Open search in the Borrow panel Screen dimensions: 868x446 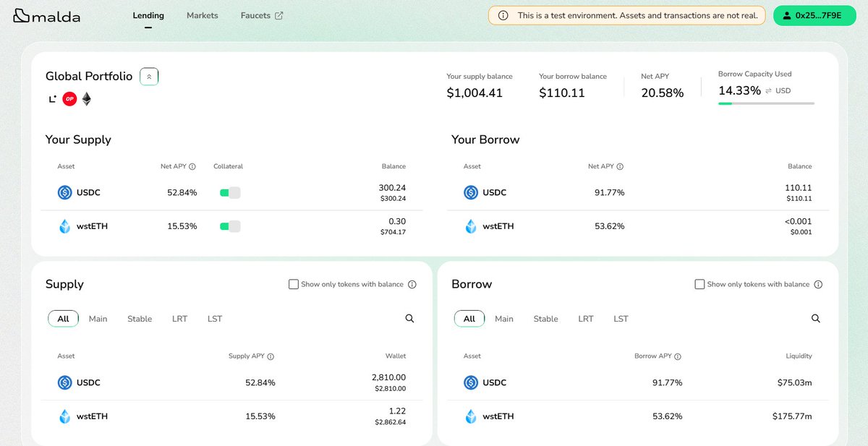point(816,319)
